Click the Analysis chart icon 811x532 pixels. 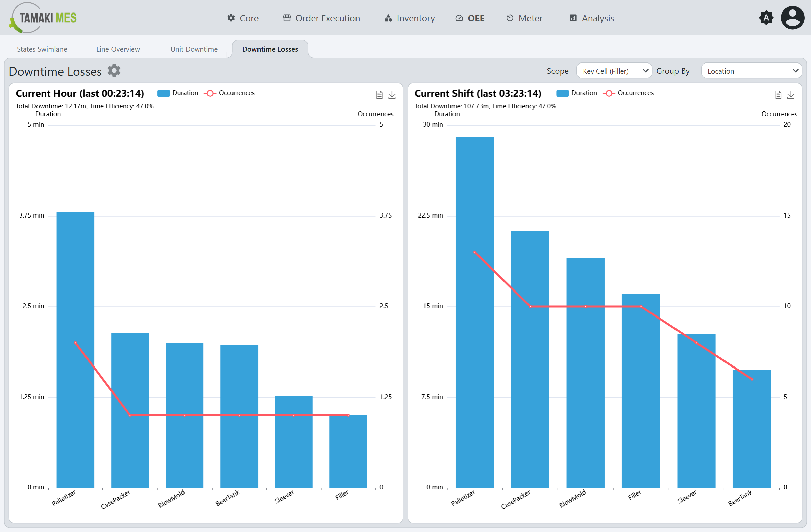point(573,18)
